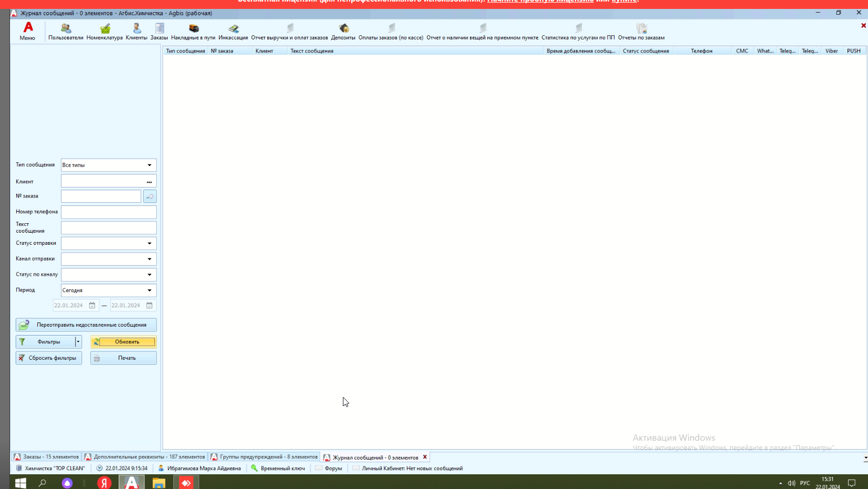The image size is (868, 489).
Task: Sort by Текст сообщения column header
Action: tap(415, 51)
